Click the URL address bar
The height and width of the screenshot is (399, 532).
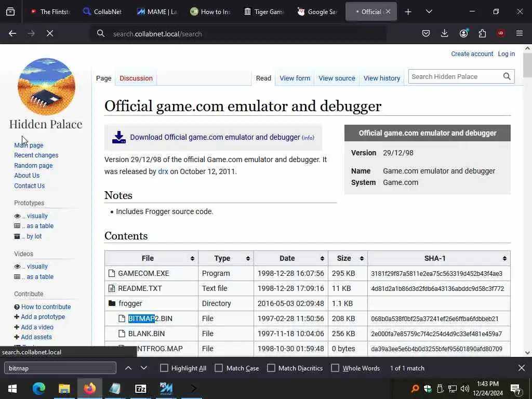237,34
